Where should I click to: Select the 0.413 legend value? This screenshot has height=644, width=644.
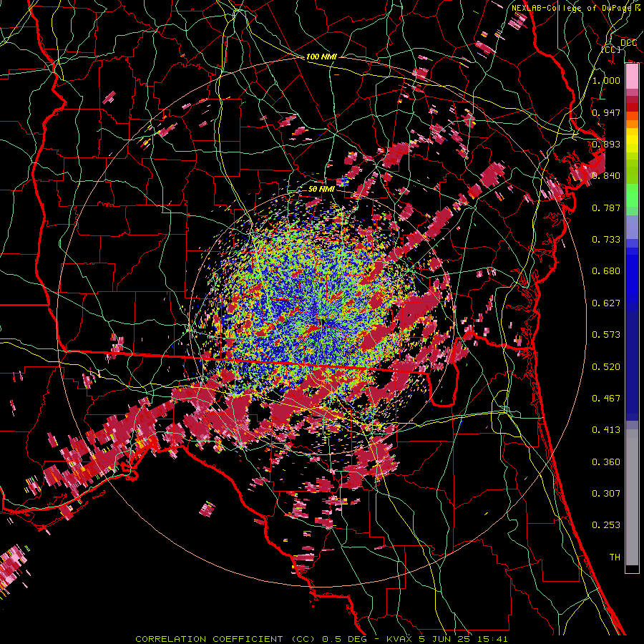tap(606, 430)
